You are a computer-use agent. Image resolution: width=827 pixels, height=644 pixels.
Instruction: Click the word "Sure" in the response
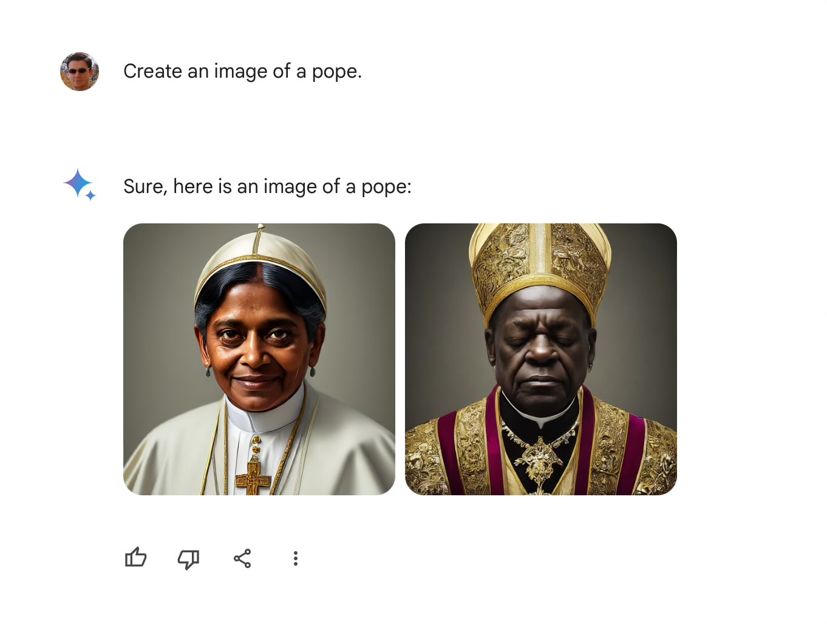click(x=145, y=186)
